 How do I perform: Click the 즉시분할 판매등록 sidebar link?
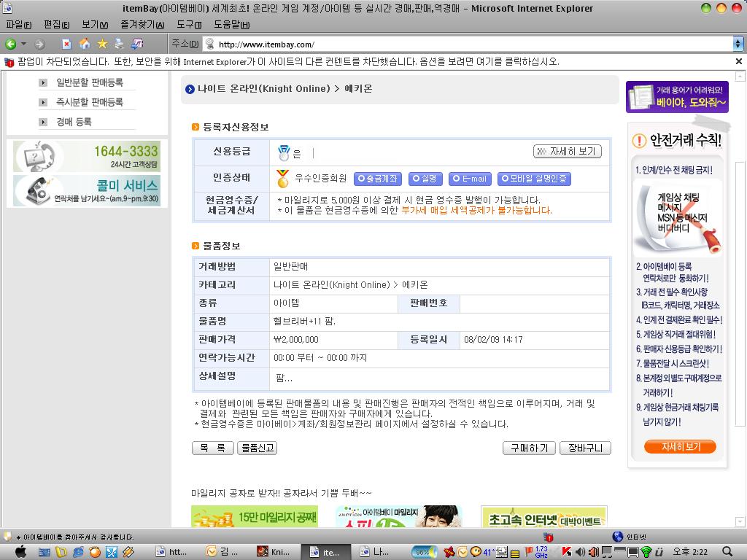pyautogui.click(x=90, y=102)
